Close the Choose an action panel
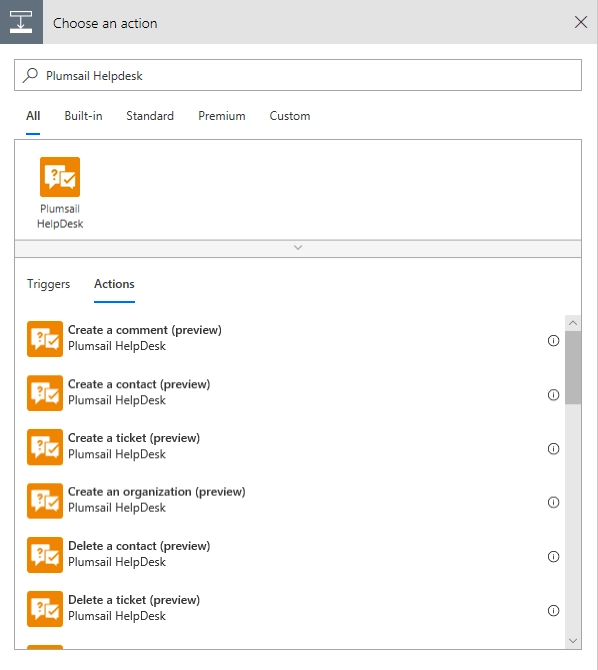The height and width of the screenshot is (670, 598). click(x=580, y=22)
